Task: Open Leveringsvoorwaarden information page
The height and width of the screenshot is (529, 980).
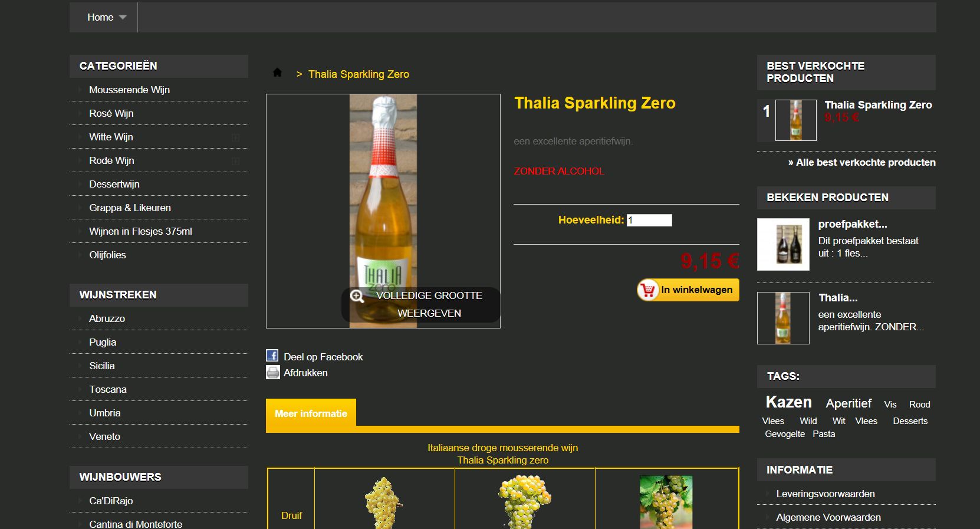Action: 826,494
